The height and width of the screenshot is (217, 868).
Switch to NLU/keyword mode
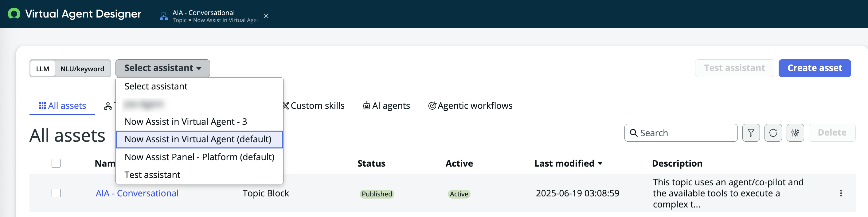[82, 69]
